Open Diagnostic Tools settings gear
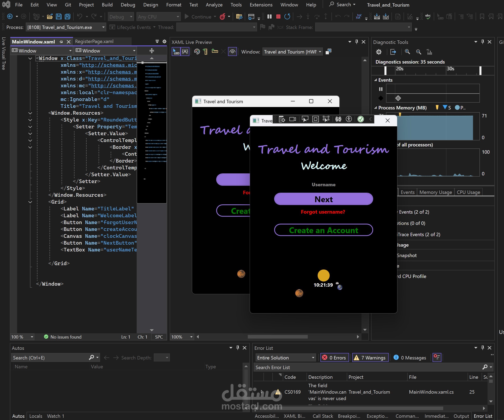The height and width of the screenshot is (420, 504). click(x=379, y=52)
